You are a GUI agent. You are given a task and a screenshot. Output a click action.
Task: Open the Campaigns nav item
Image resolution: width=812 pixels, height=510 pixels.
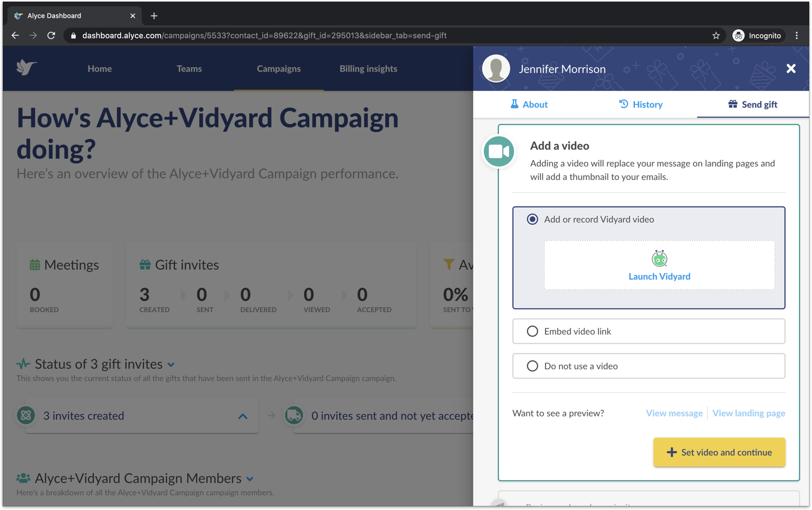(x=279, y=68)
